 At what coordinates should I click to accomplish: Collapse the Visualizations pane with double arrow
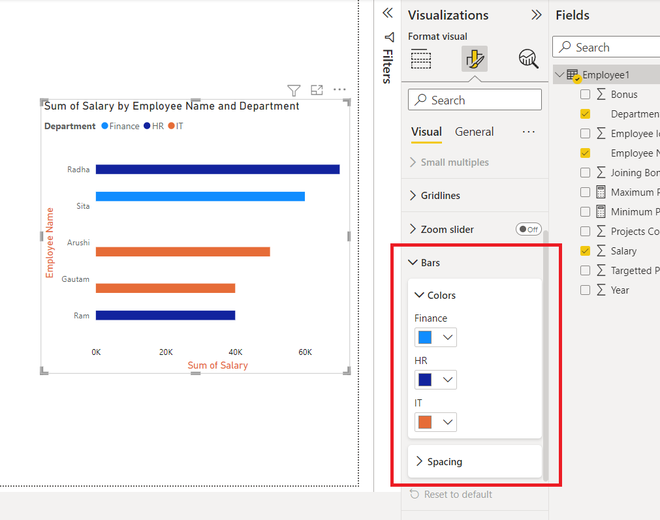(536, 15)
